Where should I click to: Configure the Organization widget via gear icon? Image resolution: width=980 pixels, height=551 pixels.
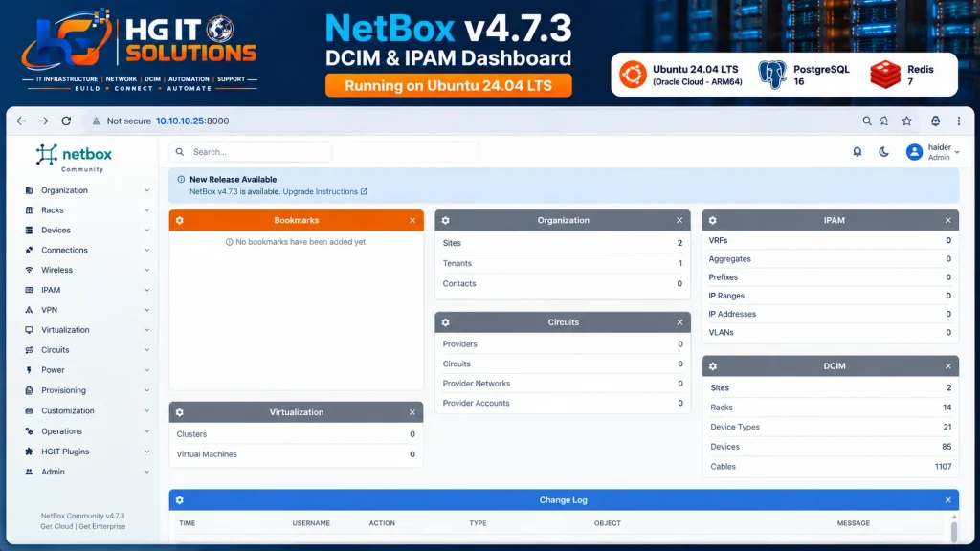(x=446, y=220)
